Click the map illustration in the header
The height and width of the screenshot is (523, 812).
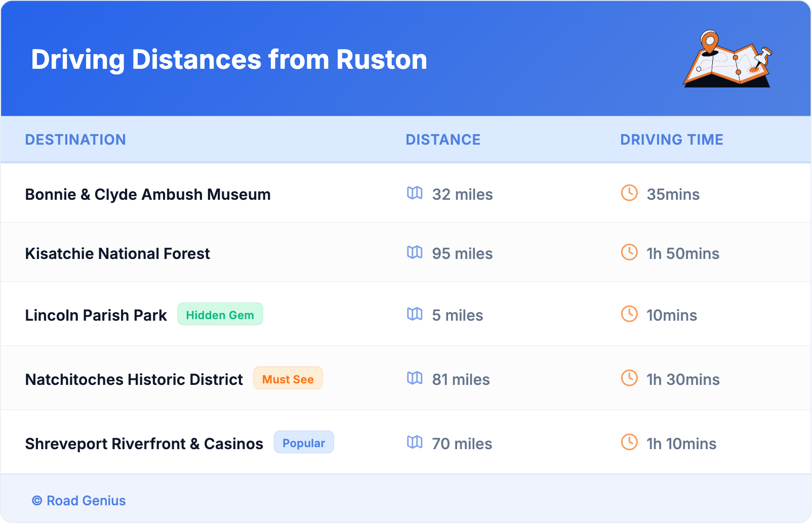pos(727,60)
